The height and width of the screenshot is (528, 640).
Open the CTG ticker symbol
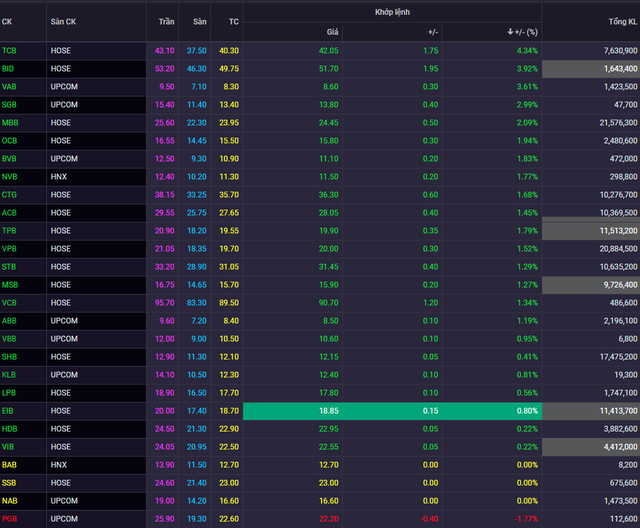coord(9,195)
